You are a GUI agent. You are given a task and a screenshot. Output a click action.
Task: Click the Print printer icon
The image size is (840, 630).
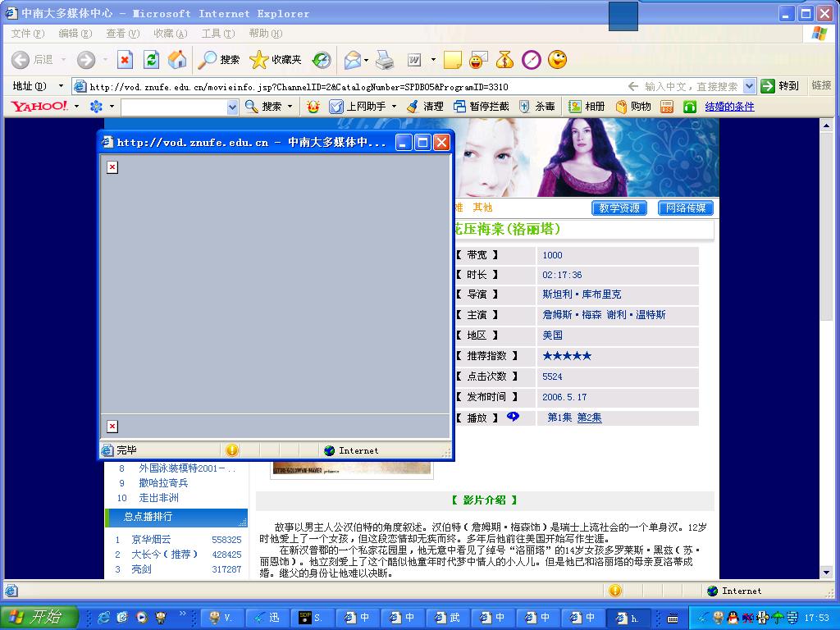pos(385,59)
